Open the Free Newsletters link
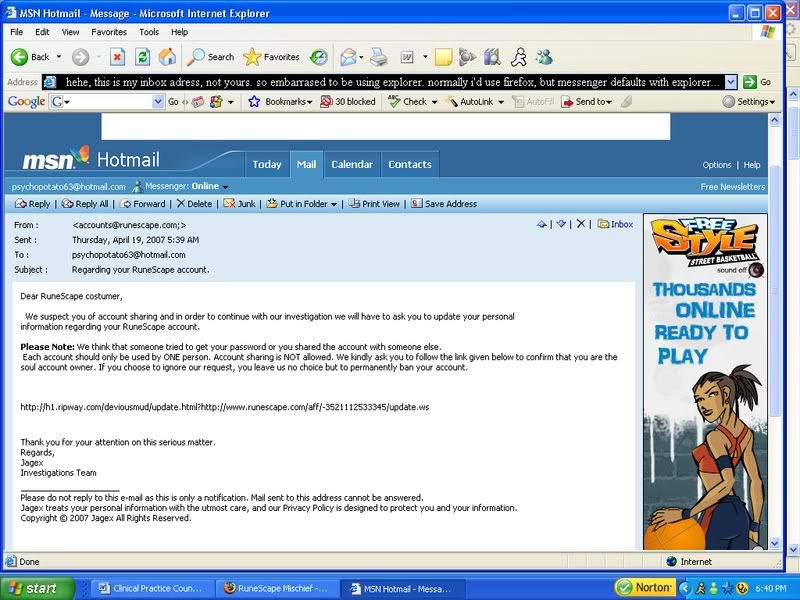800x600 pixels. (x=733, y=187)
